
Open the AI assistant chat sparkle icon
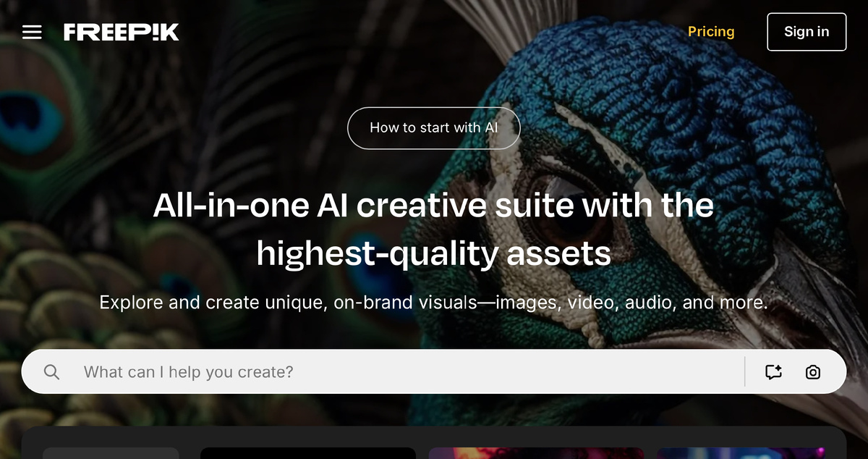(774, 372)
